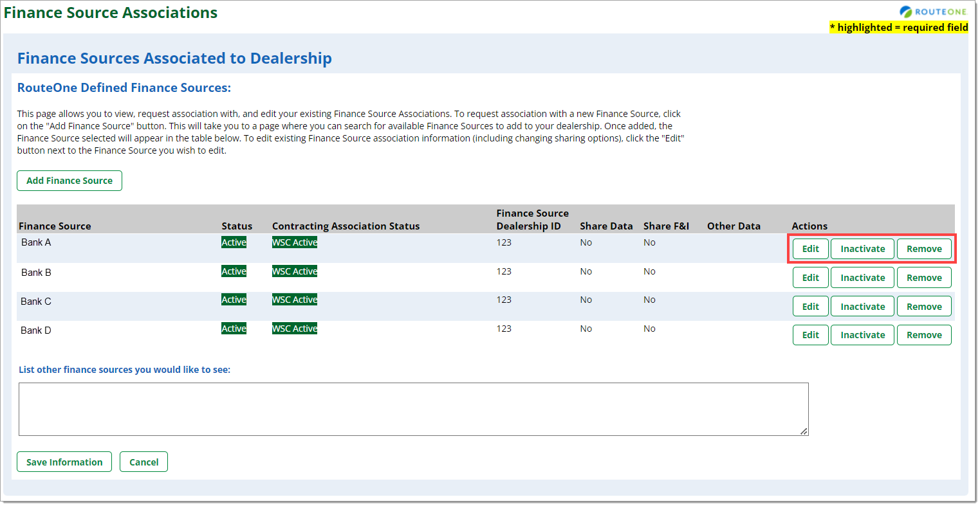
Task: Click RouteOne Defined Finance Sources heading
Action: pyautogui.click(x=124, y=87)
